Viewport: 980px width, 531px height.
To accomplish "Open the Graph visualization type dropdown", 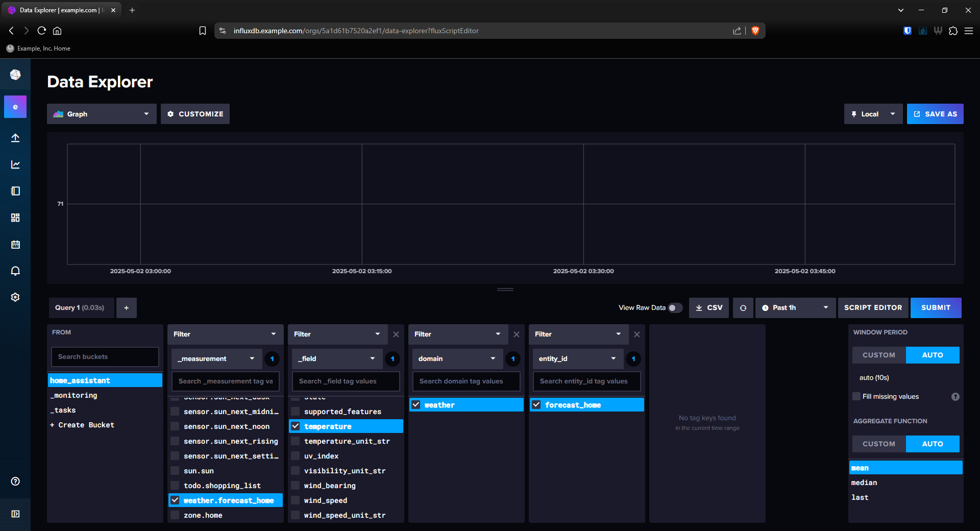I will tap(102, 114).
